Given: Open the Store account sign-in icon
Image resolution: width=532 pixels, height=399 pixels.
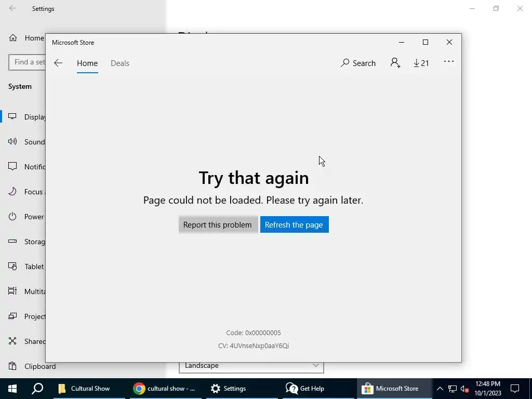Looking at the screenshot, I should pos(395,63).
